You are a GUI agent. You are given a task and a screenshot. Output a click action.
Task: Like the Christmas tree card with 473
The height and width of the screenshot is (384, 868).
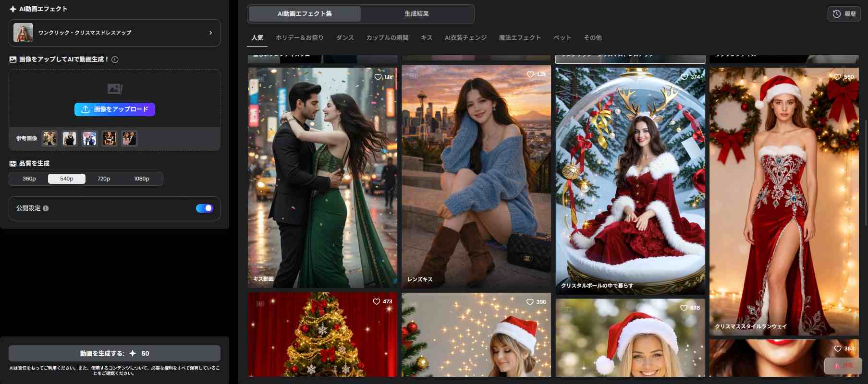[x=377, y=301]
